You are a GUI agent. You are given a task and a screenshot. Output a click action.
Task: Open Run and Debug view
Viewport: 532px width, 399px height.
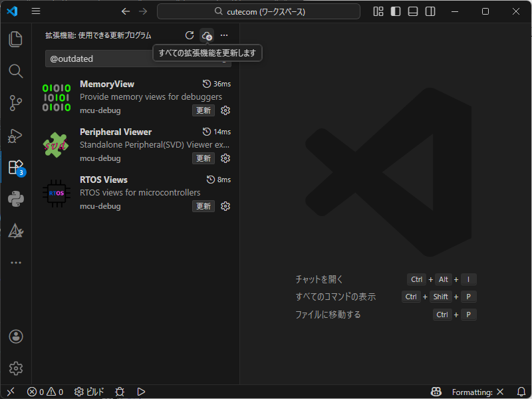click(15, 136)
